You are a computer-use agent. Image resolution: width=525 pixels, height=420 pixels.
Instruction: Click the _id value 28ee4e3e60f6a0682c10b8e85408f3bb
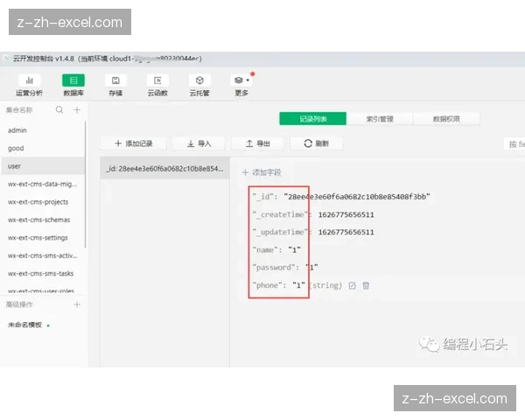point(357,196)
